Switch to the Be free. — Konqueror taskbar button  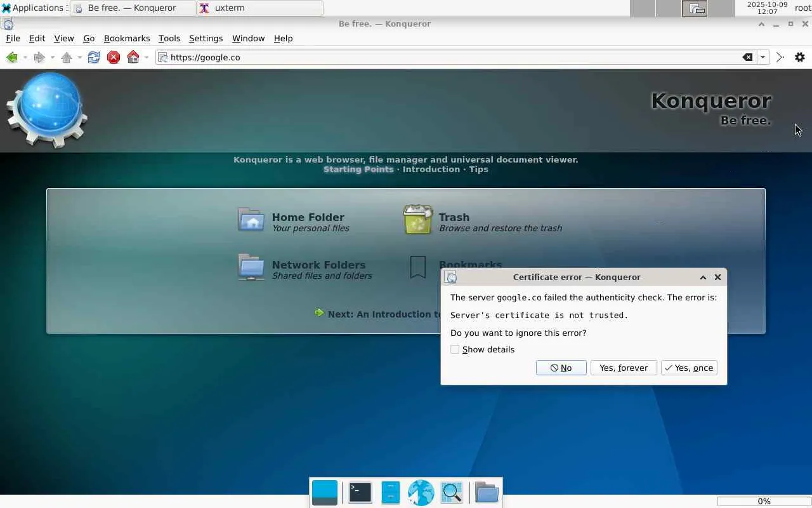pos(134,8)
